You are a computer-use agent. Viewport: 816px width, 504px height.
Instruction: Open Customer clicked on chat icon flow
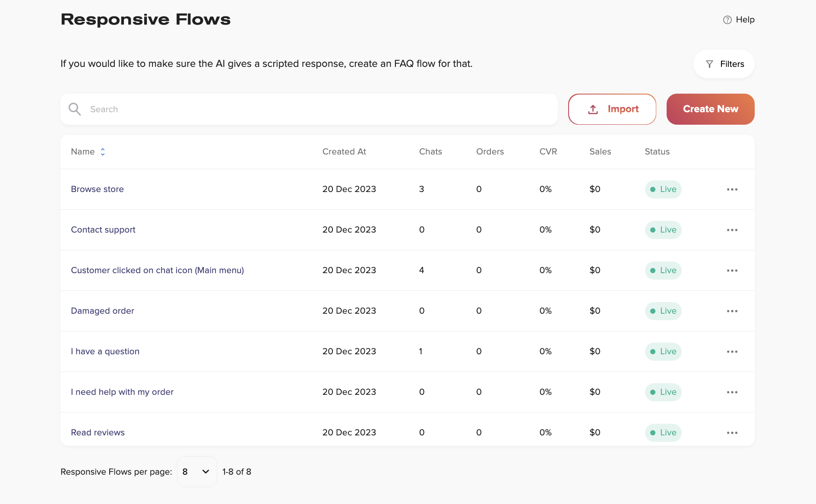pyautogui.click(x=157, y=270)
